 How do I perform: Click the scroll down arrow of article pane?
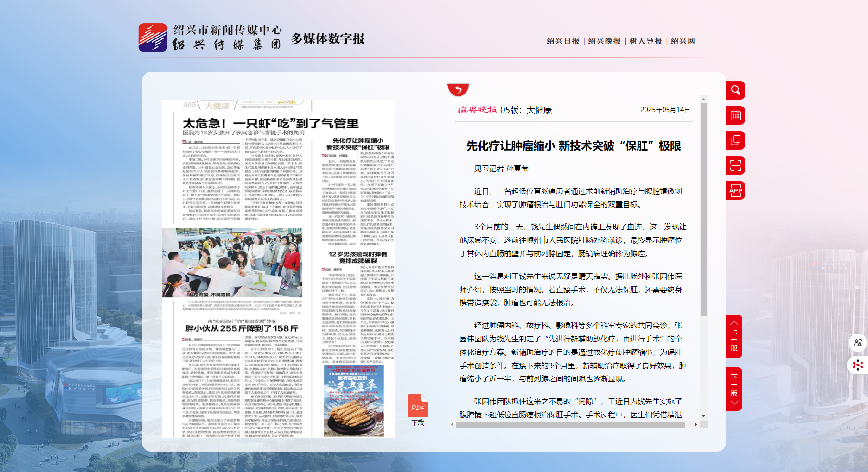[703, 416]
